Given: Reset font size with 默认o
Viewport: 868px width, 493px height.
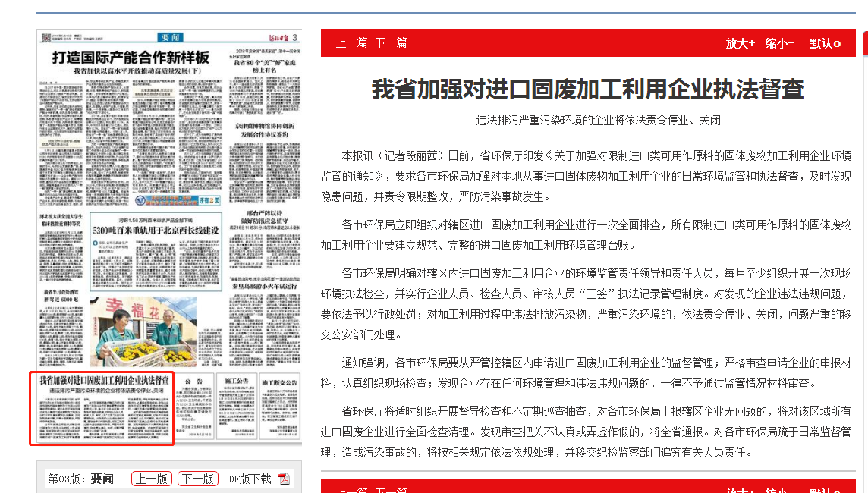Looking at the screenshot, I should [x=825, y=43].
